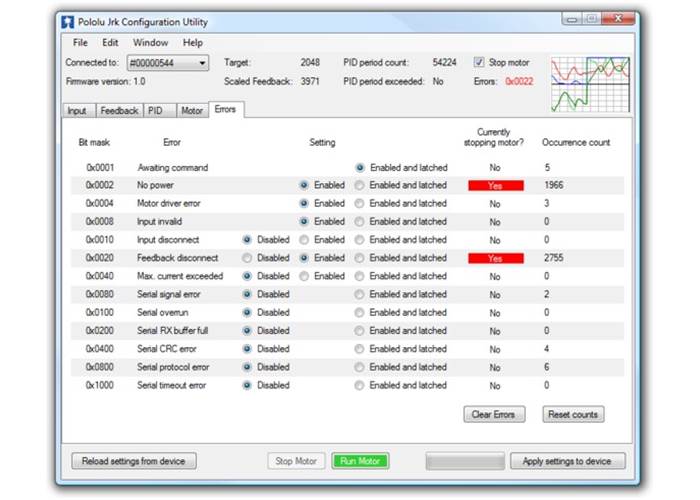The width and height of the screenshot is (700, 500).
Task: Click the Pololu app icon in title bar
Action: click(x=67, y=20)
